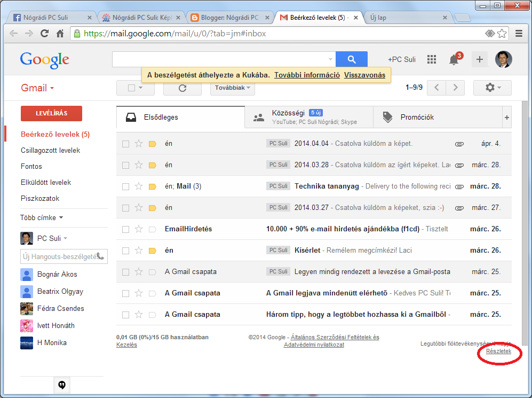Open the Részletek account activity link

498,351
